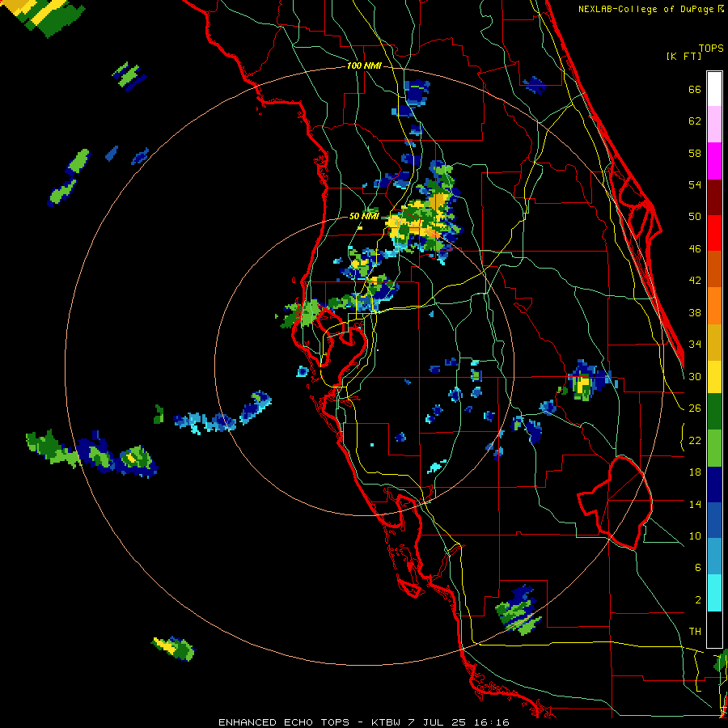Click the 18 legend value
The width and height of the screenshot is (728, 728).
tap(695, 472)
